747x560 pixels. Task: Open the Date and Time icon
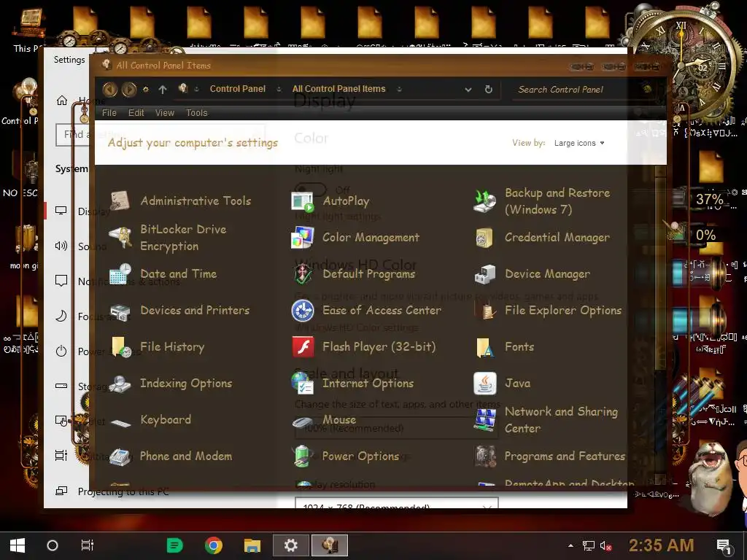120,274
